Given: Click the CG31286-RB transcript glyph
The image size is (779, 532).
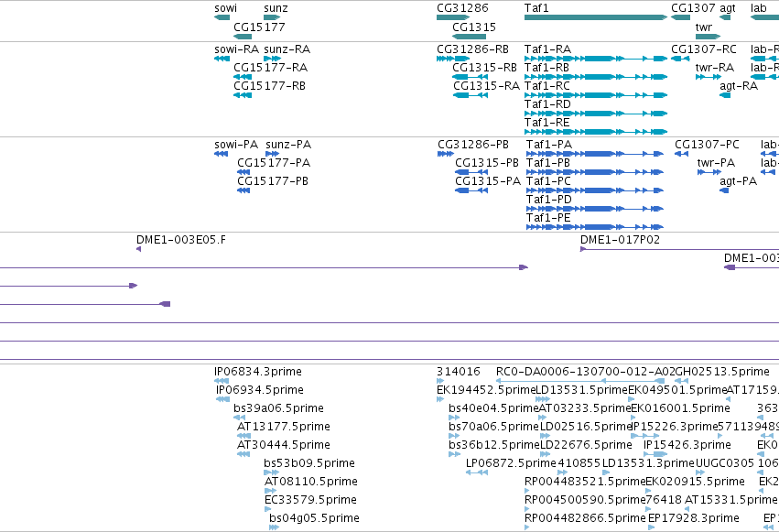Looking at the screenshot, I should [453, 59].
